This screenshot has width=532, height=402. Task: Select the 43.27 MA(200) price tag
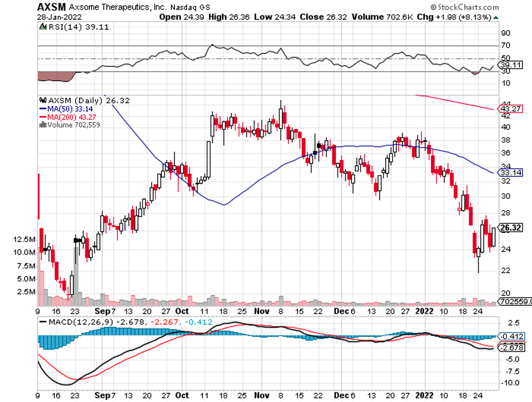[509, 108]
